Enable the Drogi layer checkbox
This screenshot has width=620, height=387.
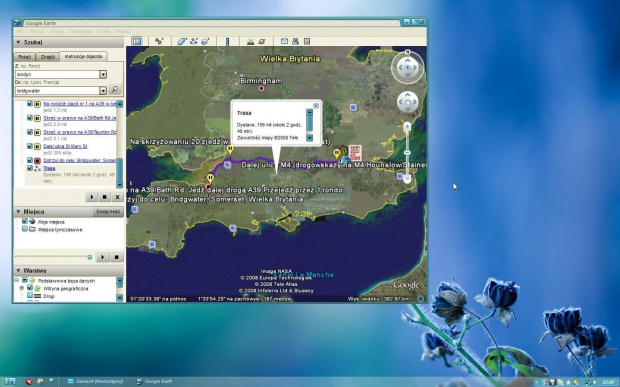(30, 296)
